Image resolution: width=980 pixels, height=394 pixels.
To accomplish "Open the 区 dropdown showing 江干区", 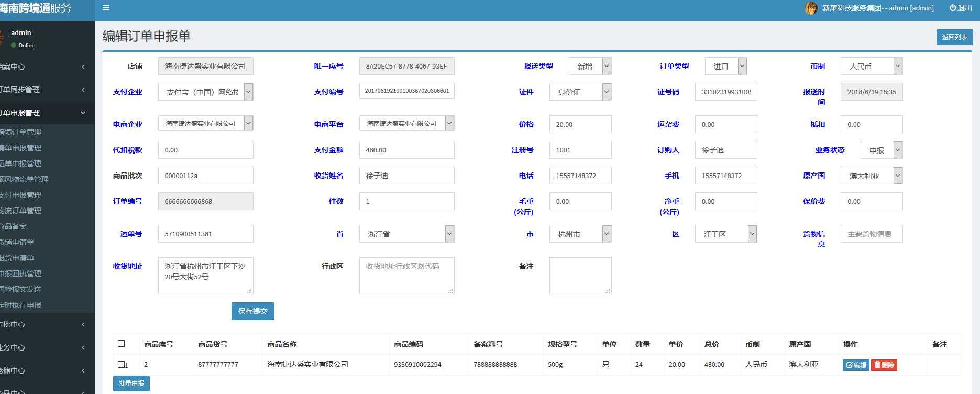I will 726,234.
